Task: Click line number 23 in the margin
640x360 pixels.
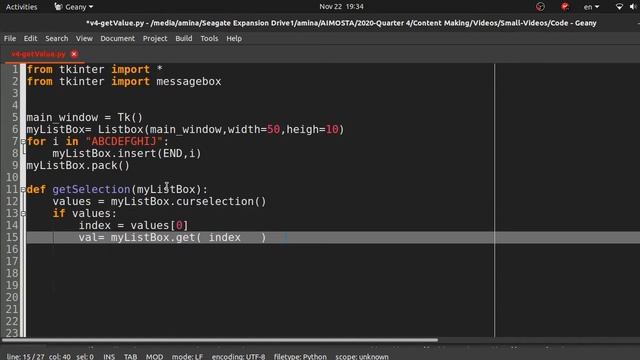Action: pos(12,333)
